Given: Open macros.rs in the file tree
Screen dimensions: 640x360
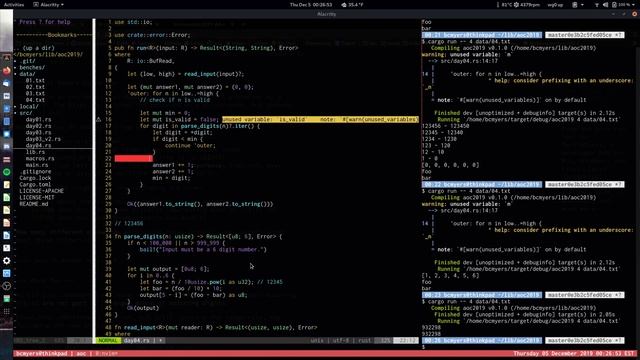Looking at the screenshot, I should pos(40,158).
